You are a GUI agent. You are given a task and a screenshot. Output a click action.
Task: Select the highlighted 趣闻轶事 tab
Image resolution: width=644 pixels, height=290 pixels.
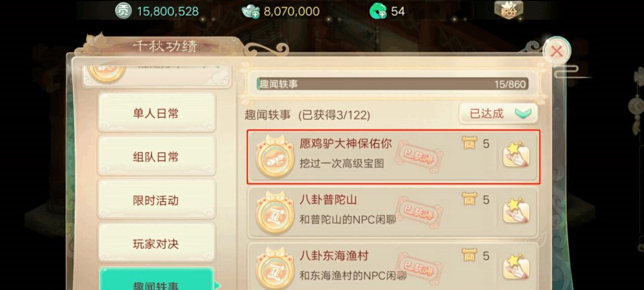pyautogui.click(x=156, y=279)
